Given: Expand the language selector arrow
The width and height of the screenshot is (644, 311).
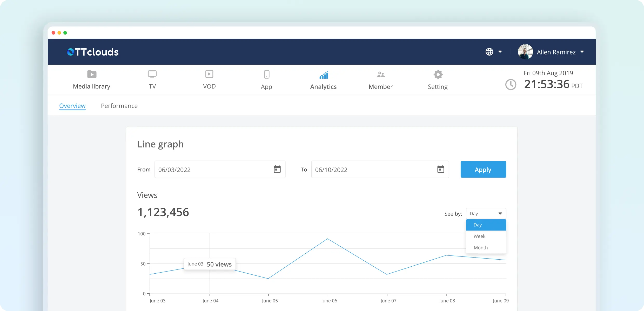Looking at the screenshot, I should (x=500, y=52).
